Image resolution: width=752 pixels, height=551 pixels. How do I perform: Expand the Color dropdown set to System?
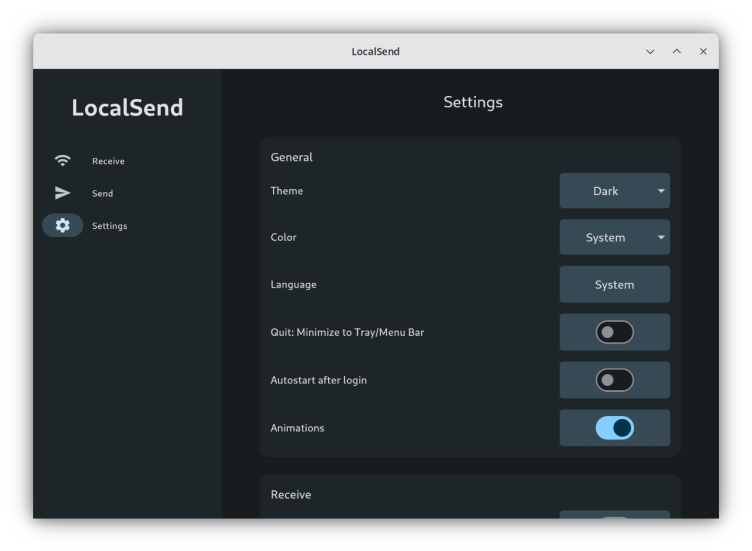click(606, 238)
